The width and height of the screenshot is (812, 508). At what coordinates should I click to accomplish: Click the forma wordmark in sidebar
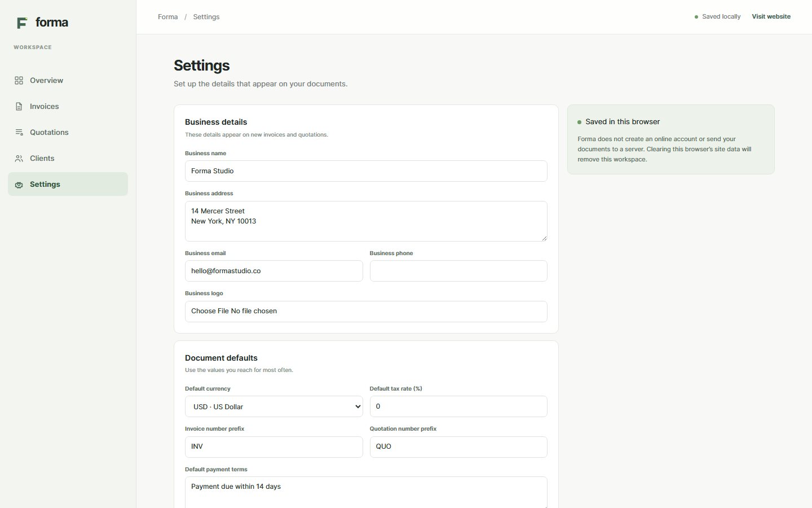click(x=52, y=23)
